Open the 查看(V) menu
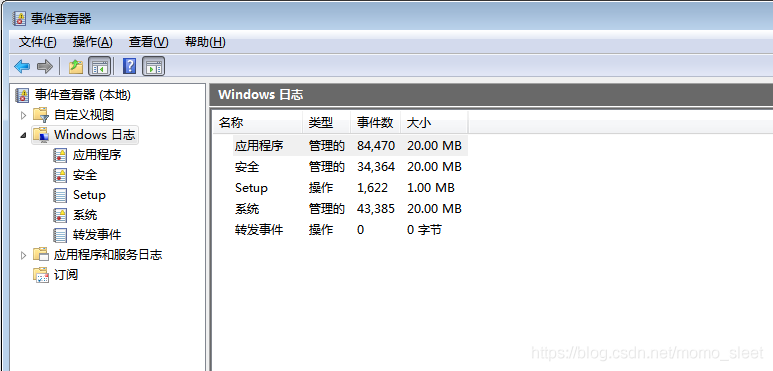Viewport: 773px width, 371px height. pos(148,42)
